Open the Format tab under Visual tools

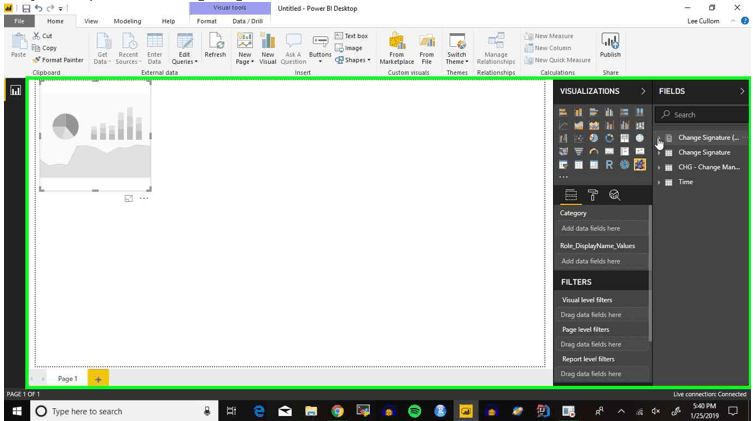click(206, 21)
